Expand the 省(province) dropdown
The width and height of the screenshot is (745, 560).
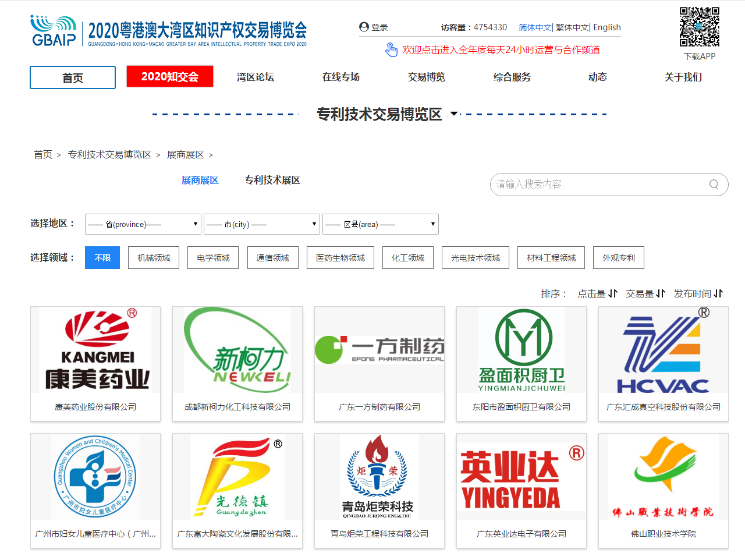pos(143,224)
